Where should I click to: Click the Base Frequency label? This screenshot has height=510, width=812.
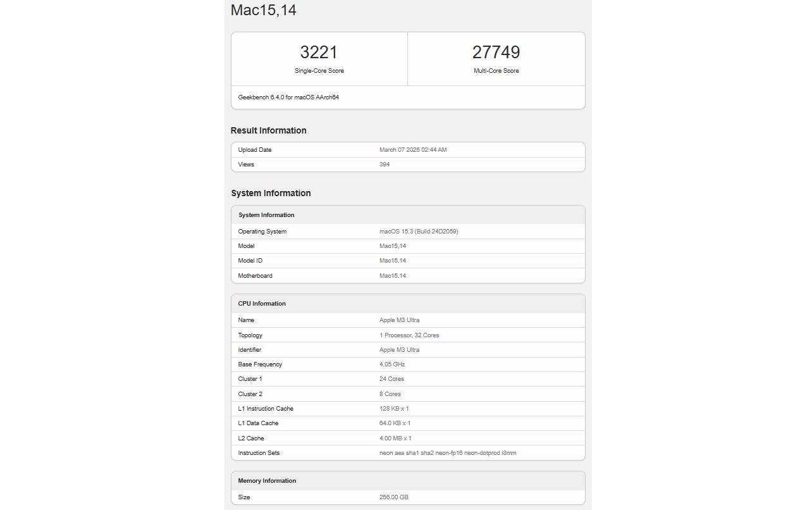point(260,364)
